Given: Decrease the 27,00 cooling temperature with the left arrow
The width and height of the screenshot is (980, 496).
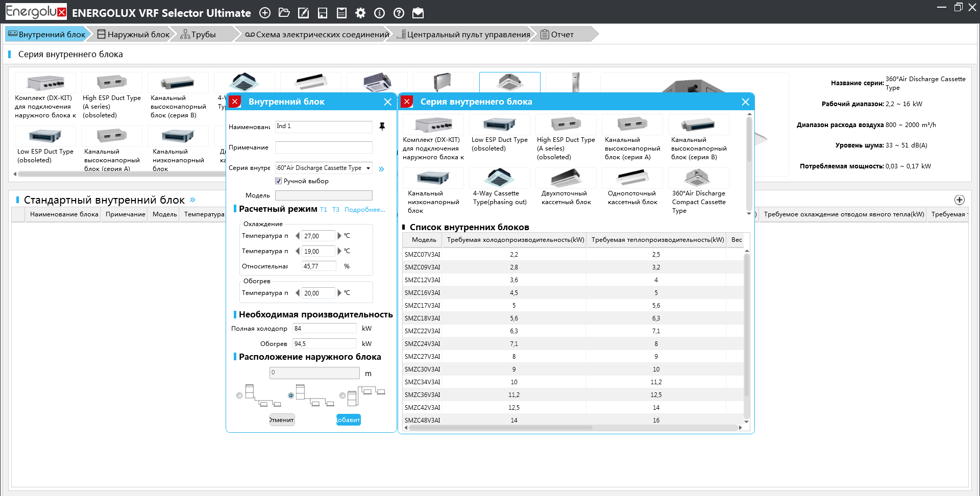Looking at the screenshot, I should point(298,236).
